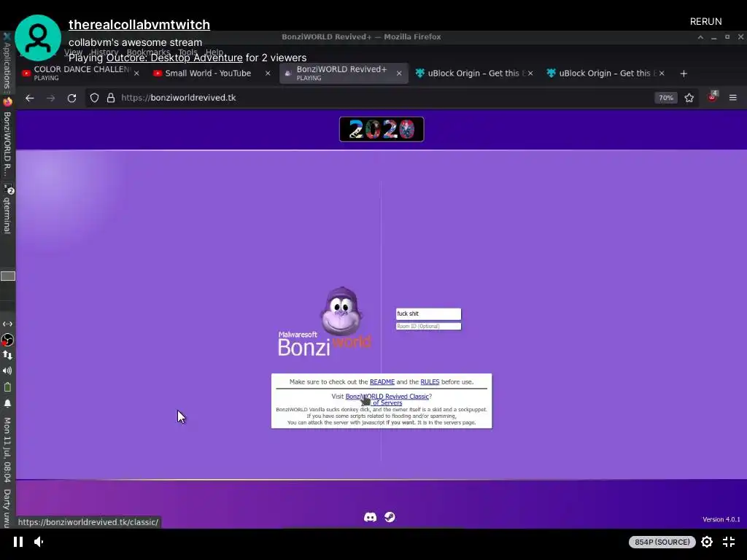Click the workspace pager in the panel
The height and width of the screenshot is (560, 747).
click(x=7, y=276)
